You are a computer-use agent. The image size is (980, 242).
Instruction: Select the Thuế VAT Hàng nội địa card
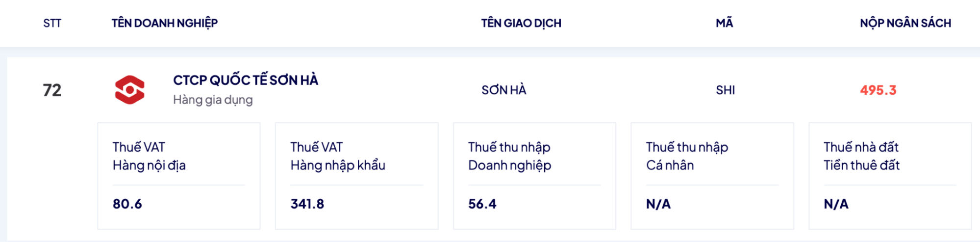click(179, 176)
